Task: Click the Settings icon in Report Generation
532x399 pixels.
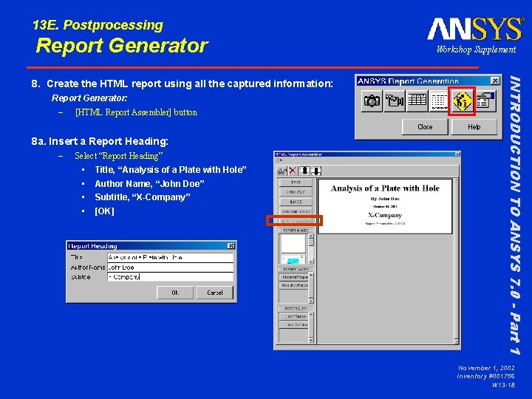Action: pyautogui.click(x=485, y=100)
